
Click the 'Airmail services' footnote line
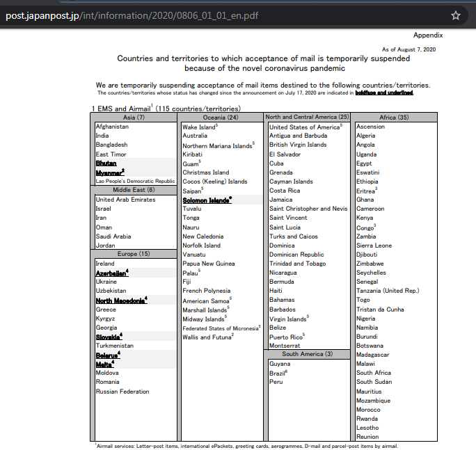point(246,446)
